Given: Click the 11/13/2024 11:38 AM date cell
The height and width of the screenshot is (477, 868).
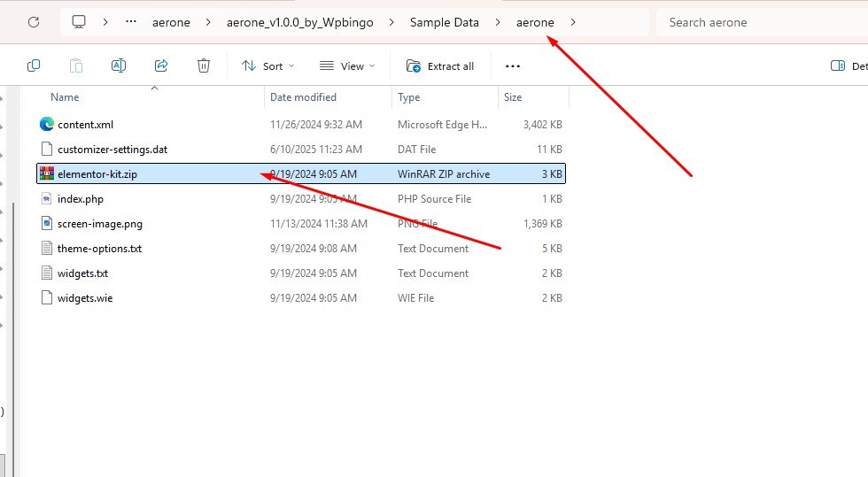Looking at the screenshot, I should point(318,224).
